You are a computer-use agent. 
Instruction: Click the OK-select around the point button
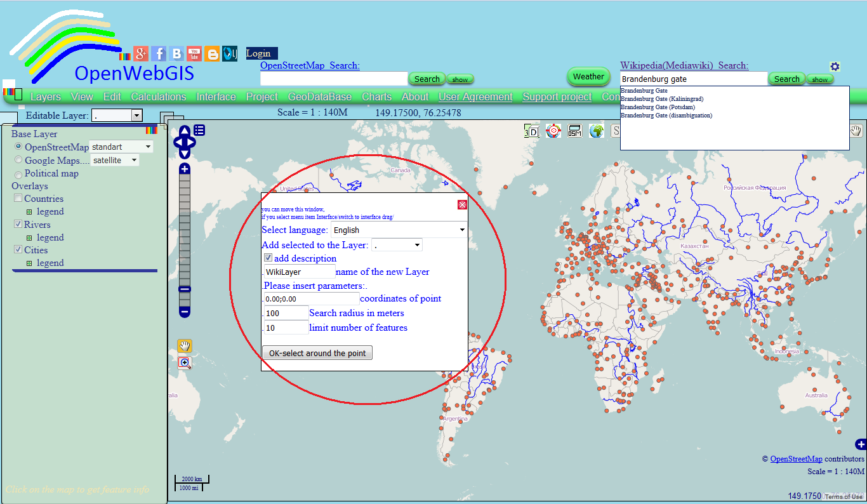(x=317, y=352)
